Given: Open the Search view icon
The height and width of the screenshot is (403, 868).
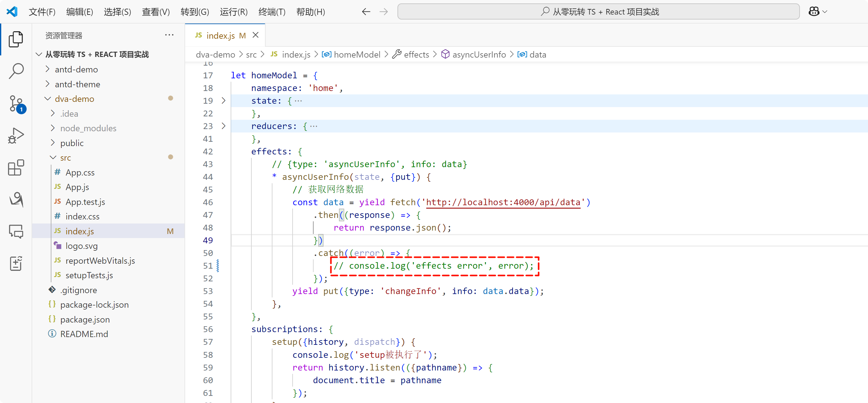Looking at the screenshot, I should coord(16,71).
